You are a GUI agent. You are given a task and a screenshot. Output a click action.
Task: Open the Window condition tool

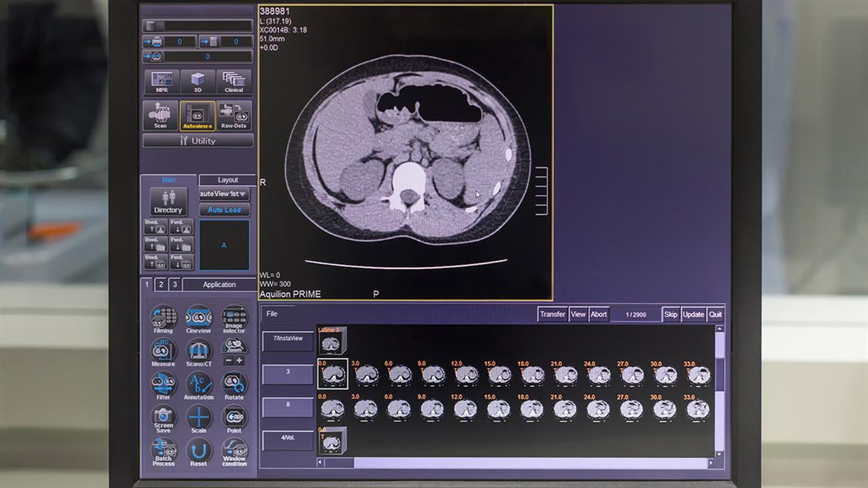[x=234, y=451]
